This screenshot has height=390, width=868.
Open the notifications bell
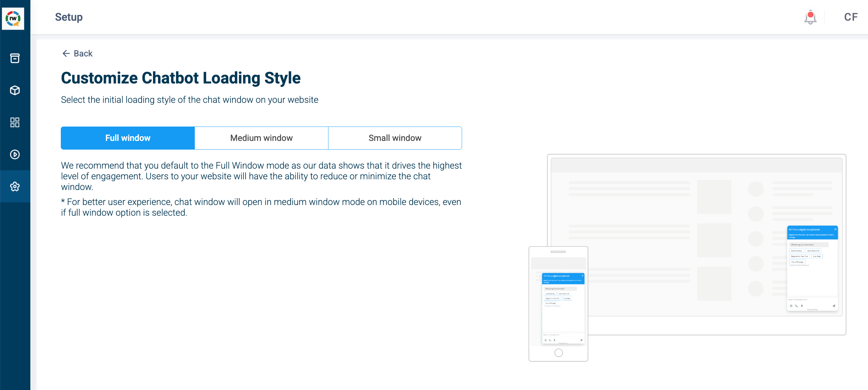[810, 17]
